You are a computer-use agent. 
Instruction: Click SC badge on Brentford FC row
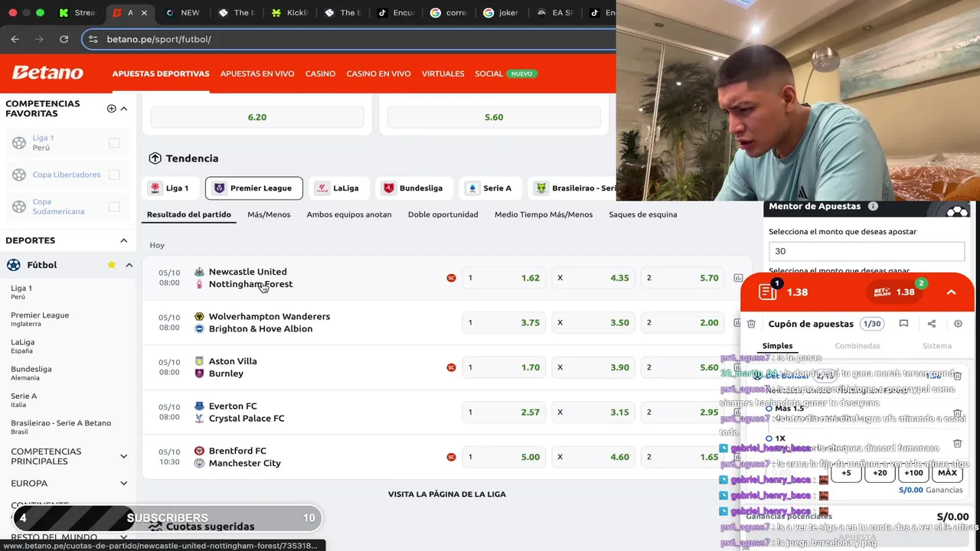[x=451, y=457]
